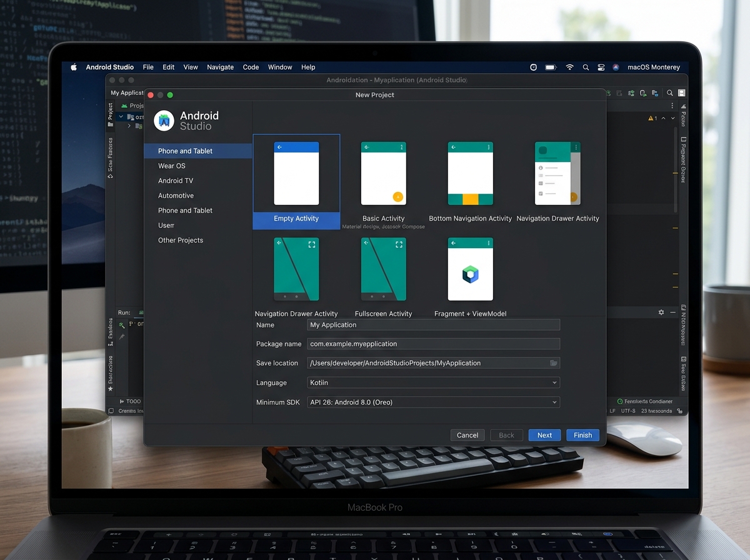This screenshot has height=560, width=750.
Task: Click the Sync Project with Gradle Files icon
Action: (x=609, y=92)
